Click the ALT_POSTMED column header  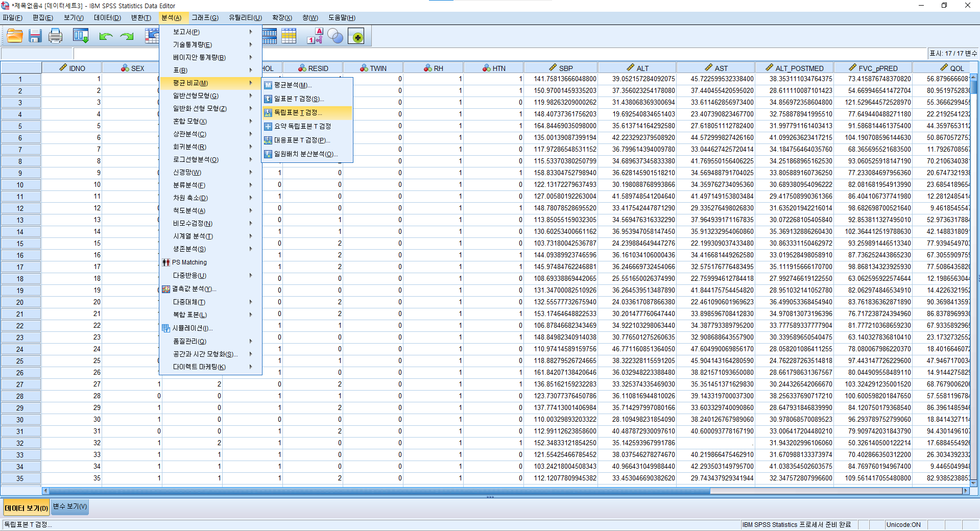pyautogui.click(x=794, y=68)
